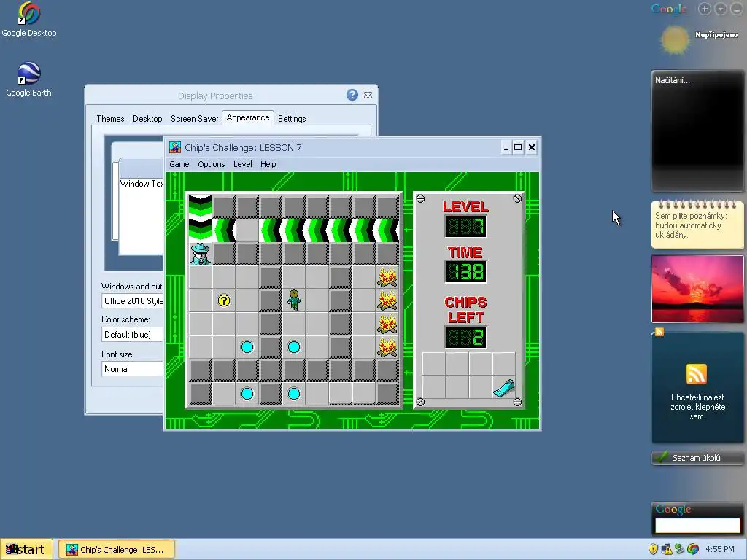The width and height of the screenshot is (747, 560).
Task: Select the Appearance tab
Action: pos(248,117)
